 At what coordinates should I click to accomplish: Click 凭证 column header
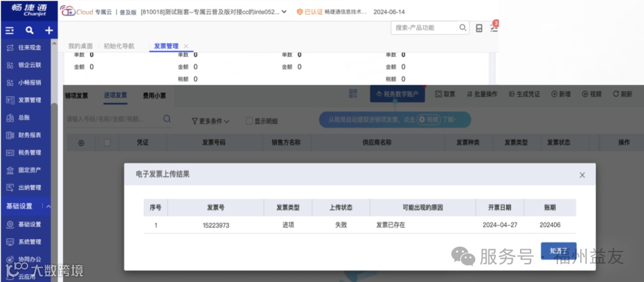click(x=143, y=143)
